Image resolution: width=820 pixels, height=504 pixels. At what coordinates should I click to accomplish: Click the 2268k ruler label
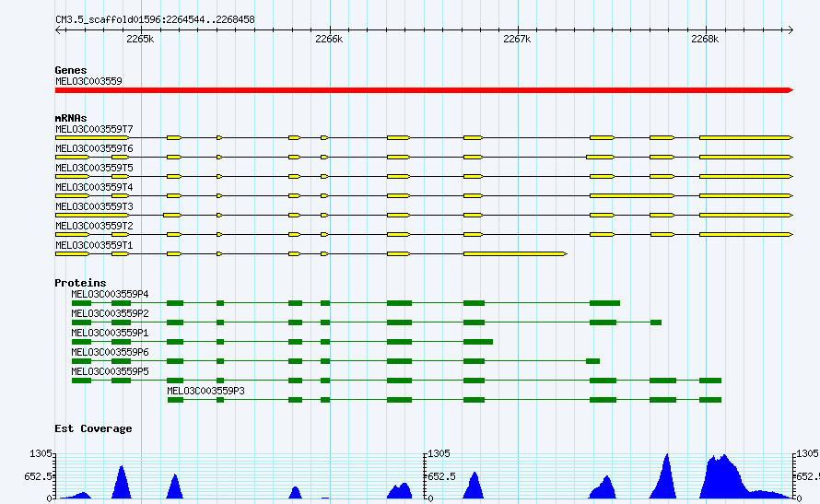[x=705, y=40]
